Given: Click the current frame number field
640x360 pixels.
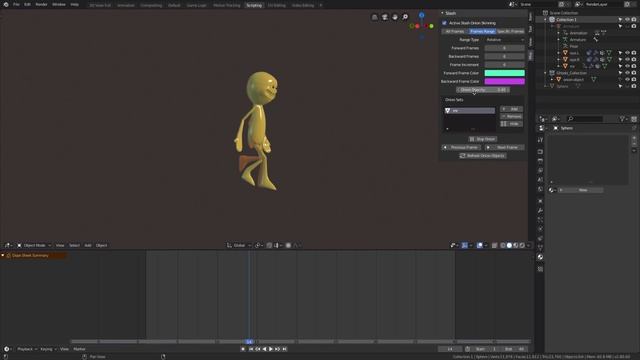Looking at the screenshot, I should pyautogui.click(x=450, y=349).
